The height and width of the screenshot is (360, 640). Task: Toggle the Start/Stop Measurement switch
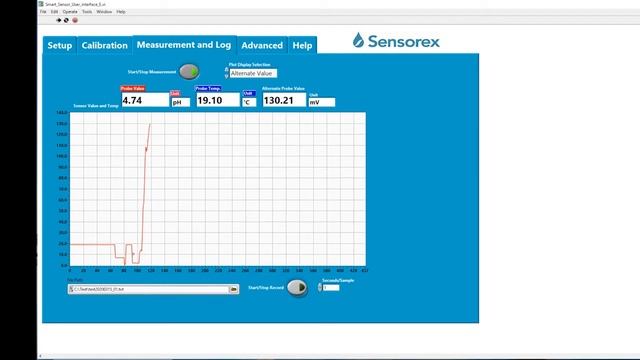(189, 71)
